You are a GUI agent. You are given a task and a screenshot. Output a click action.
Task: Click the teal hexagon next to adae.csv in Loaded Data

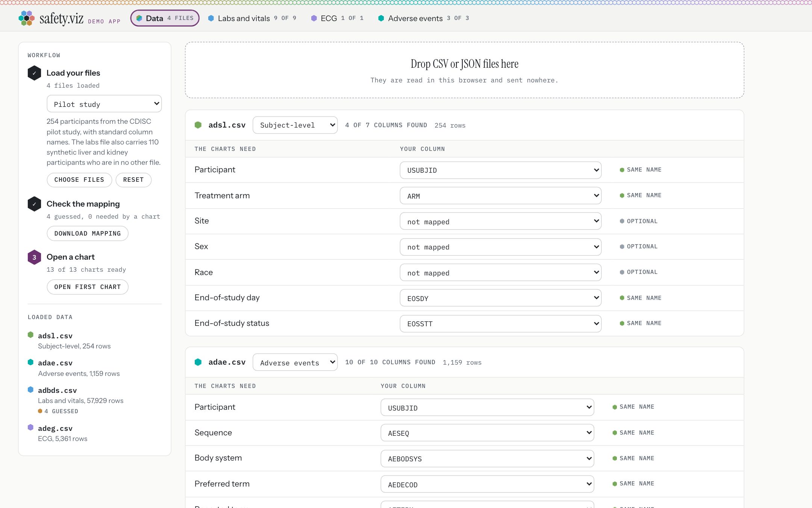click(x=30, y=362)
